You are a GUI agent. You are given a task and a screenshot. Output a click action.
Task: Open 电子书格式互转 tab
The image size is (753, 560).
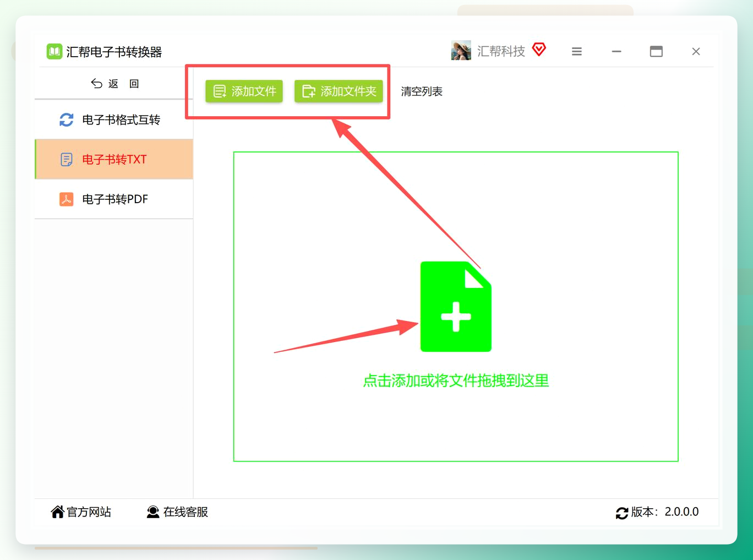click(114, 119)
